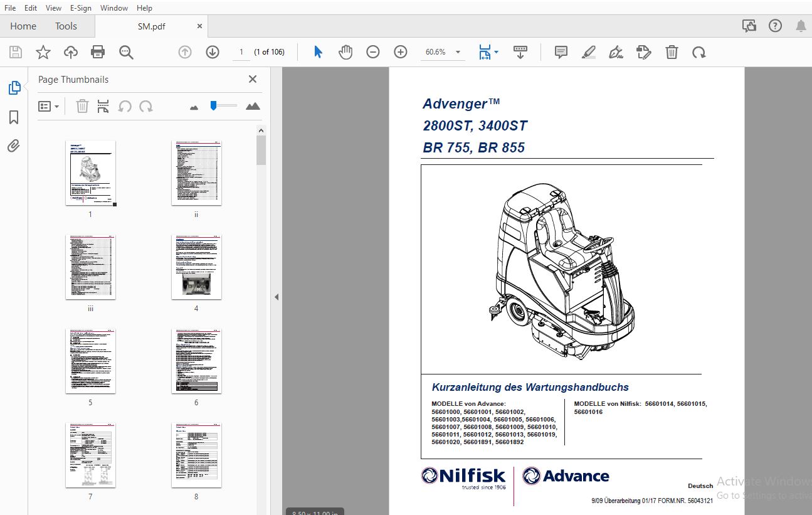
Task: Select the page 8 thumbnail
Action: pos(196,455)
